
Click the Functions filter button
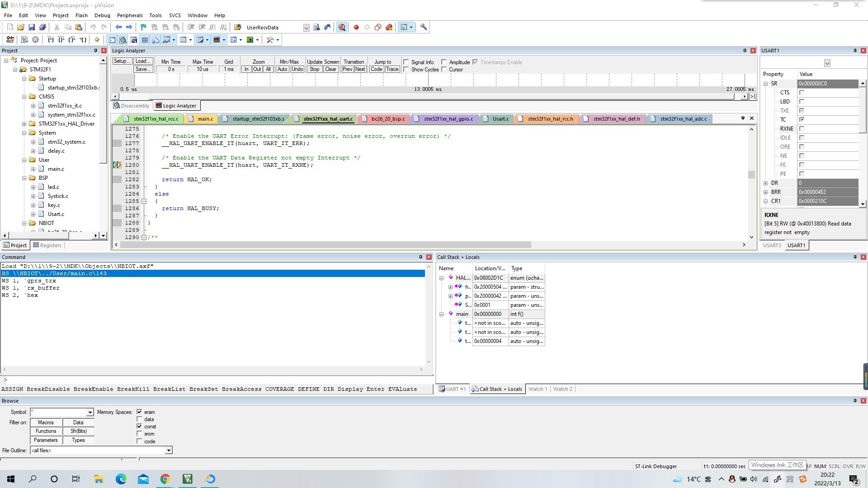point(46,431)
